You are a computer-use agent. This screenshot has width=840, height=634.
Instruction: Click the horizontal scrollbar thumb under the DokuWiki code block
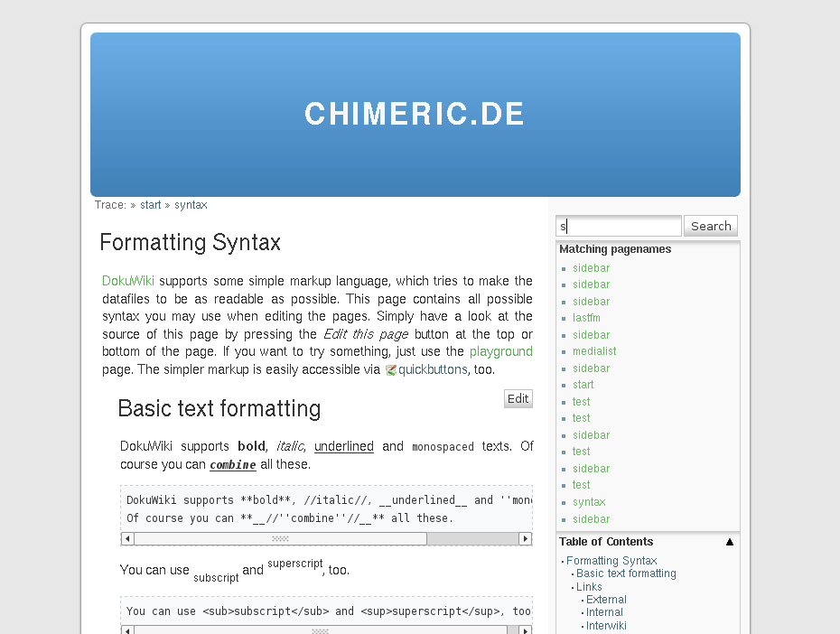pos(280,538)
